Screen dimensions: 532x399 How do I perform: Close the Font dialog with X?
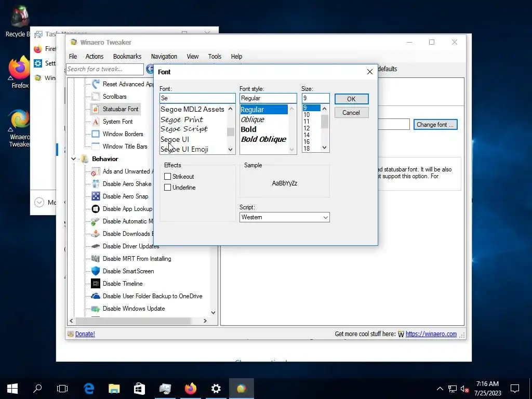(x=370, y=72)
